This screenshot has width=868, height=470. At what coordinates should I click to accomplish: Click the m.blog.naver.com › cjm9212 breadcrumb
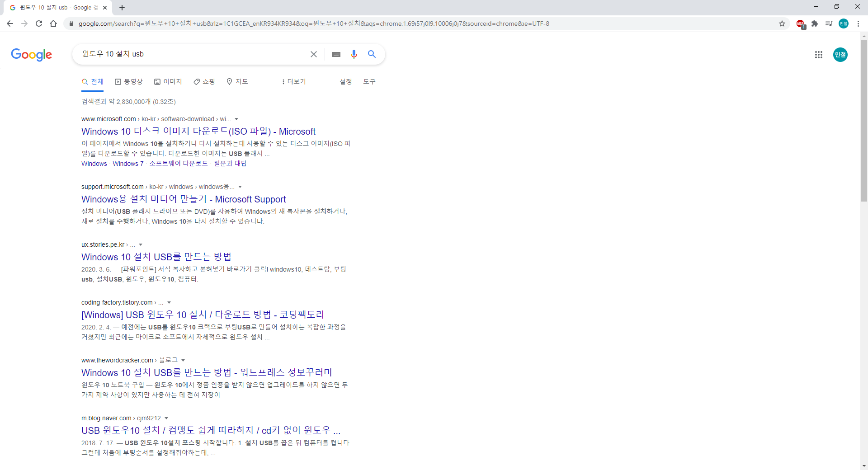pyautogui.click(x=121, y=418)
